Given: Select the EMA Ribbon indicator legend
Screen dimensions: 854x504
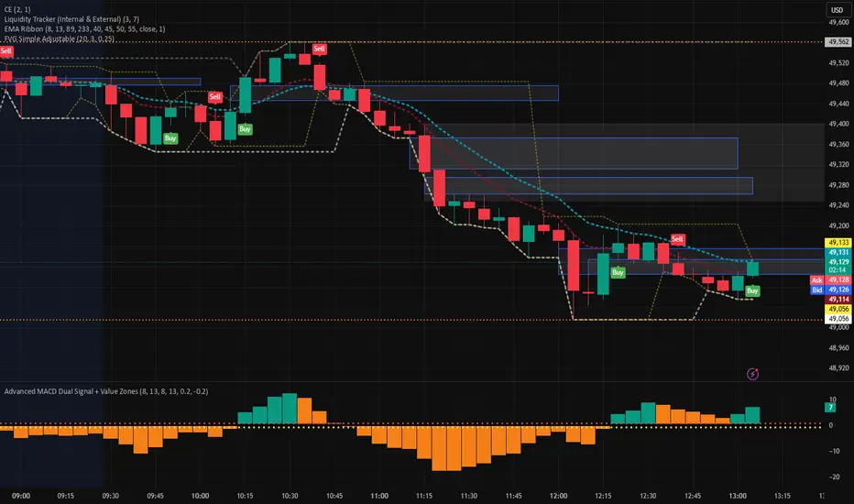Looking at the screenshot, I should pos(84,29).
